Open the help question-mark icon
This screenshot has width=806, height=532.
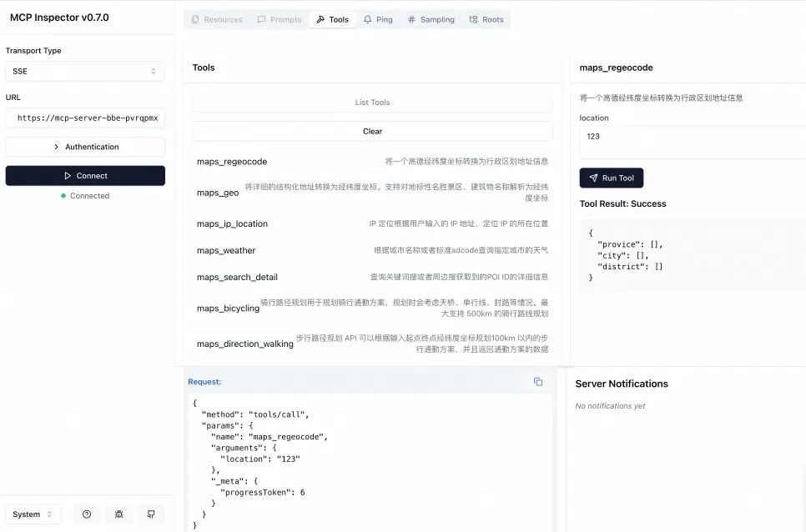87,514
